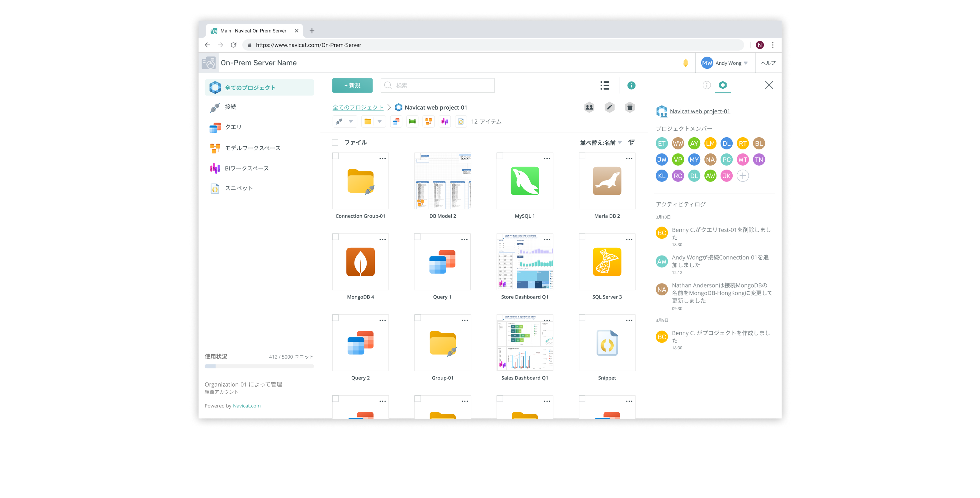Switch to the project tab in right panel

click(722, 85)
